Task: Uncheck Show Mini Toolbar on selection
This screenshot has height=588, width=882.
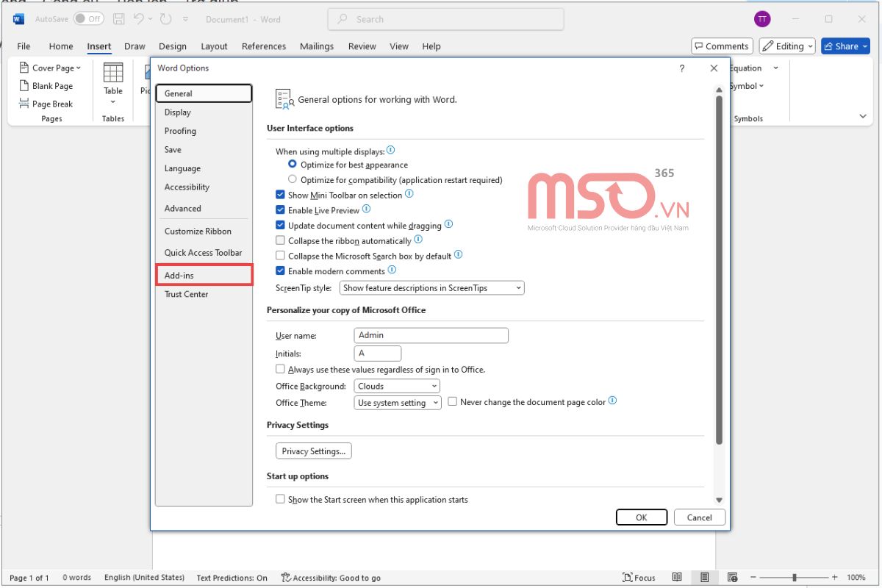Action: click(x=280, y=195)
